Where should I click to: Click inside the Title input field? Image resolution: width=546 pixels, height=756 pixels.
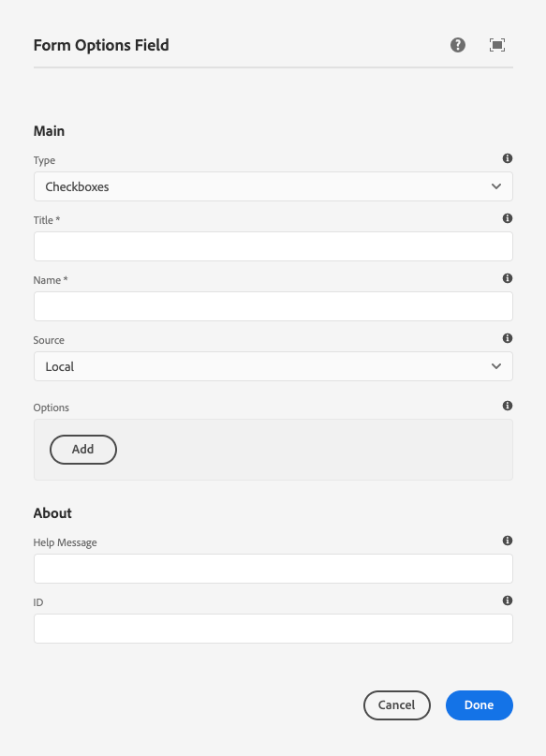click(x=273, y=246)
